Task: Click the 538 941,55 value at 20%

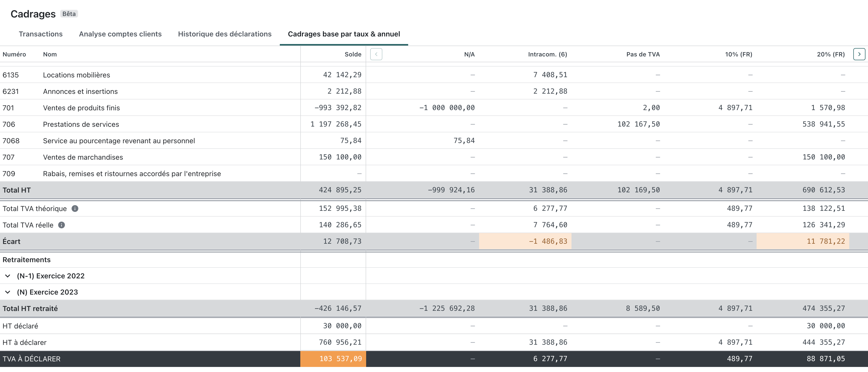Action: (x=823, y=124)
